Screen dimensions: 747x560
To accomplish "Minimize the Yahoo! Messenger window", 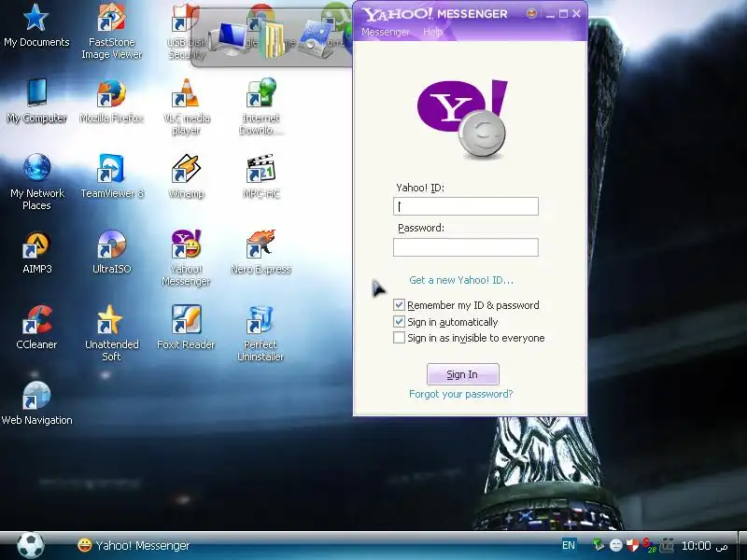I will pyautogui.click(x=550, y=14).
